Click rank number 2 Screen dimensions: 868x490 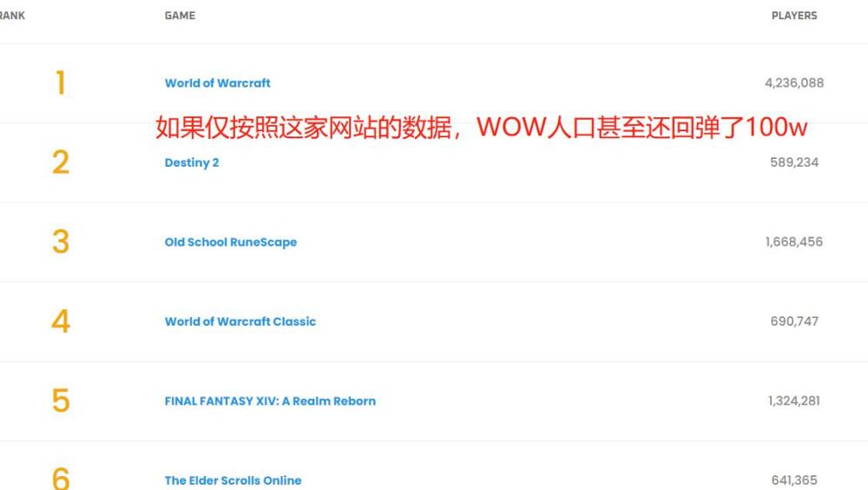click(61, 162)
